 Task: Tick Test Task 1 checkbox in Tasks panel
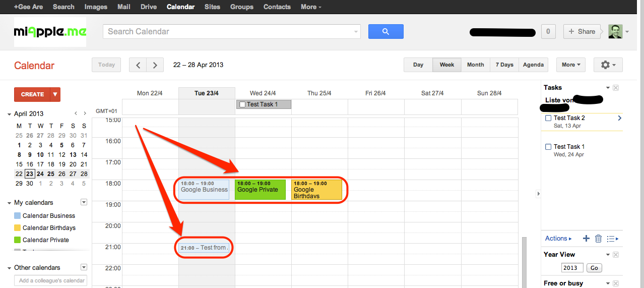(x=548, y=147)
